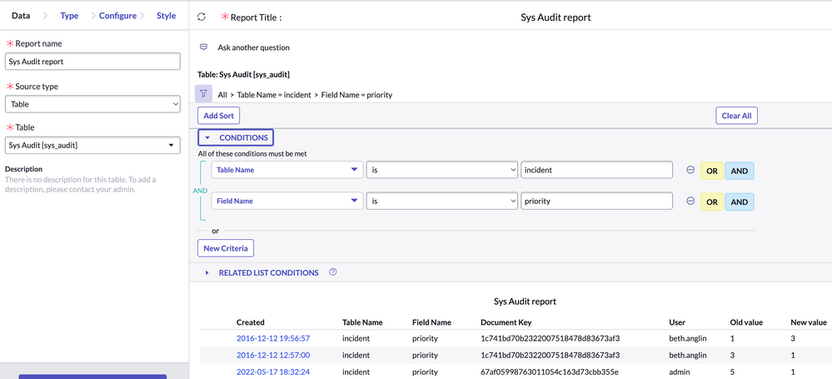This screenshot has height=379, width=832.
Task: Click Table: Sys Audit [sys_audit] label
Action: point(244,74)
